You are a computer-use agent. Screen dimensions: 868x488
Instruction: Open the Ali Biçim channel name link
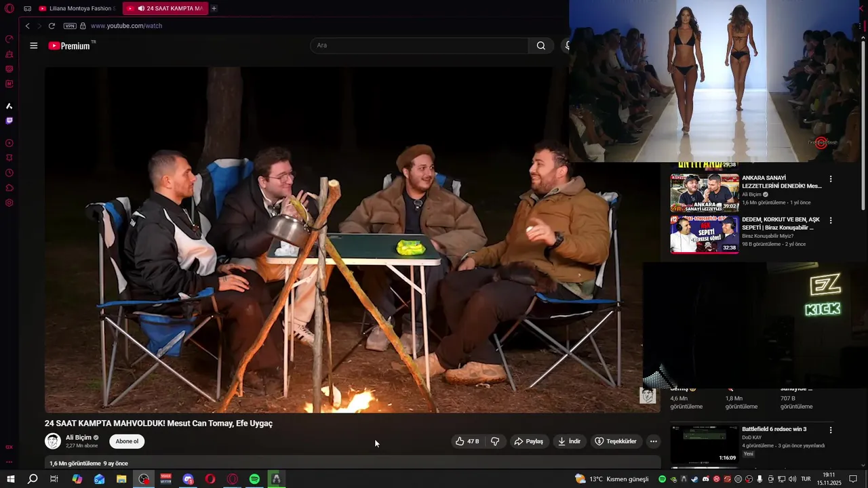(78, 438)
